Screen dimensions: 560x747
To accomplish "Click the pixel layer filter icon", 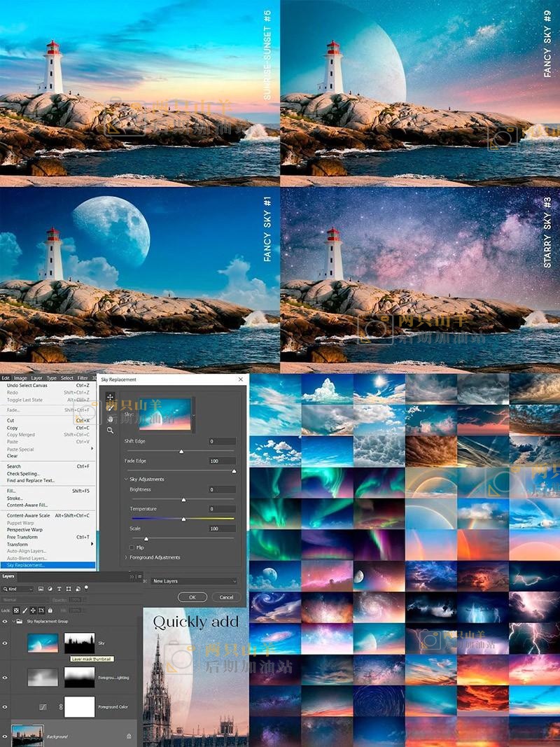I will tap(41, 589).
